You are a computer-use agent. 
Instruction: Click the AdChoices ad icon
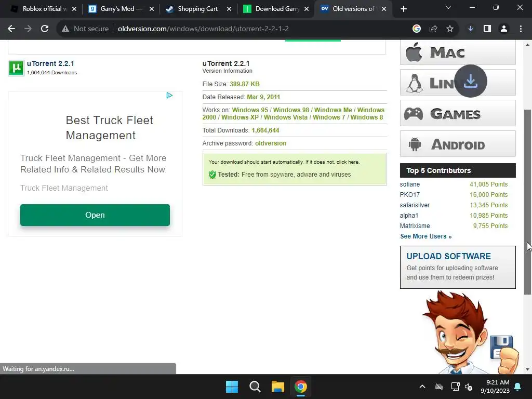point(169,96)
